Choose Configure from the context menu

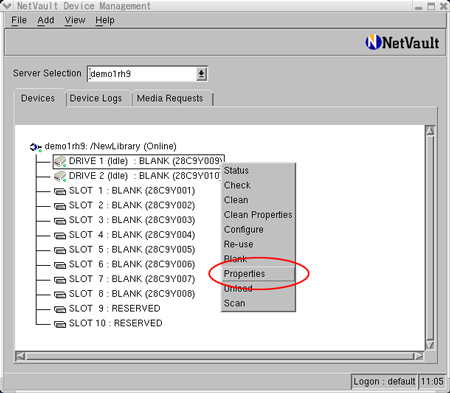point(258,230)
